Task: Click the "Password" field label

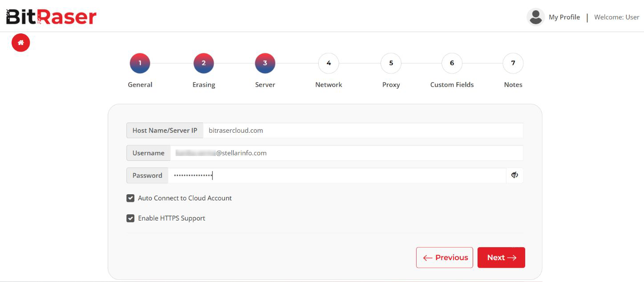Action: tap(147, 175)
